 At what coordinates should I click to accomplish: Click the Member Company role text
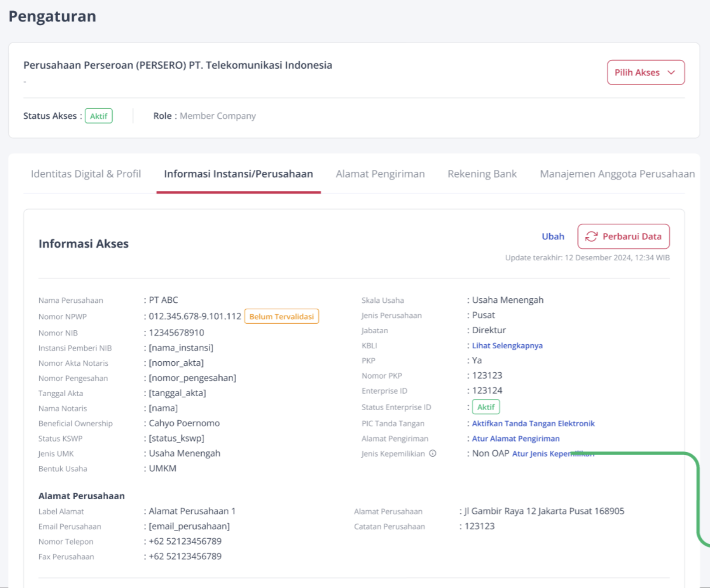point(218,116)
